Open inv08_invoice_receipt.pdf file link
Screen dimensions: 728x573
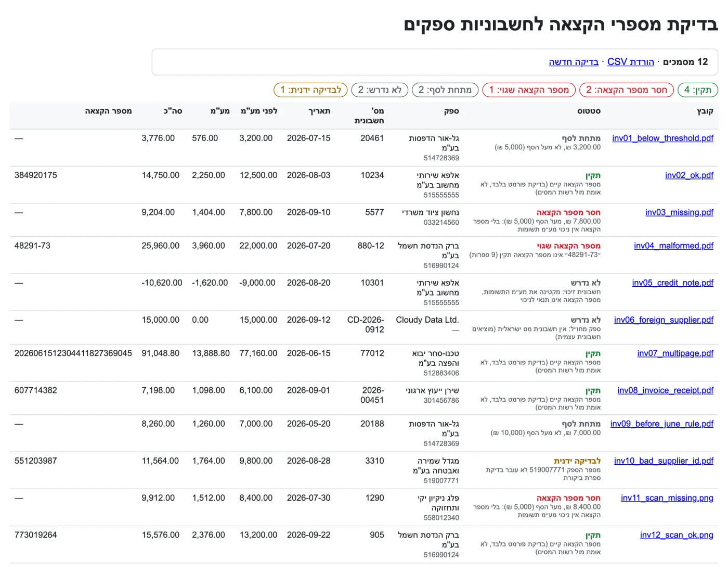tap(666, 390)
